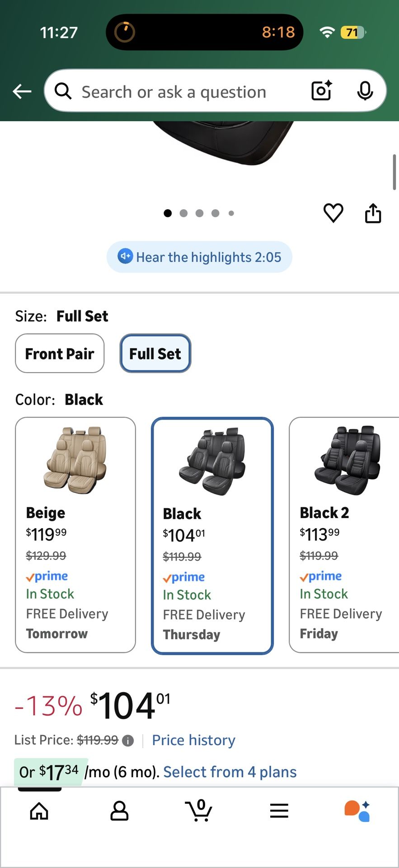The height and width of the screenshot is (868, 399).
Task: Open visual search with the camera icon
Action: click(x=320, y=91)
